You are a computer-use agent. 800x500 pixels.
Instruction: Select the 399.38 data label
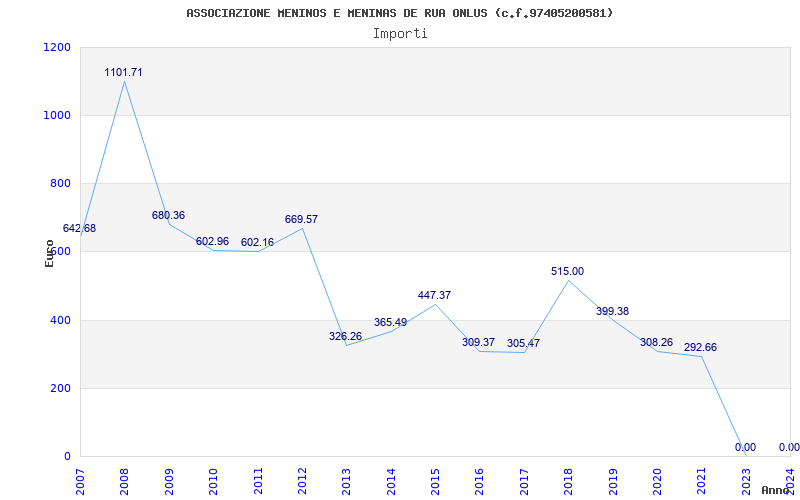tap(612, 311)
